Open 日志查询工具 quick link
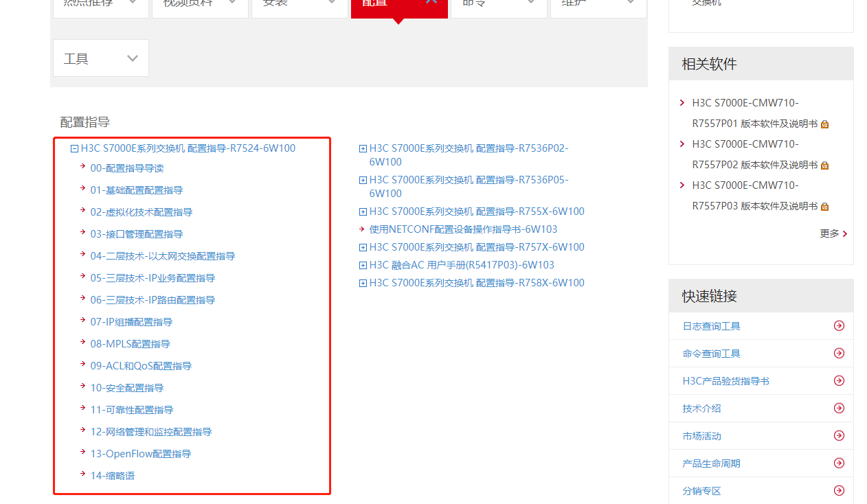Screen dimensions: 867x504 (x=711, y=326)
